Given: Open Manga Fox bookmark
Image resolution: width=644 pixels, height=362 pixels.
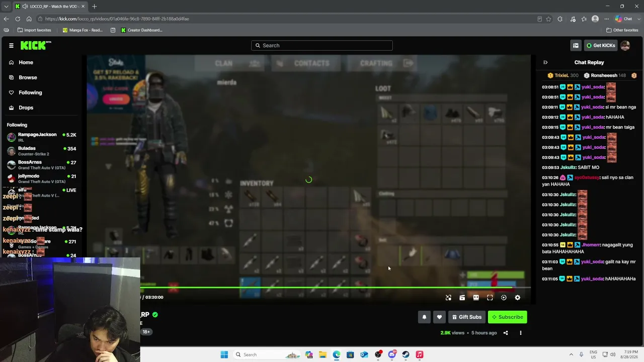Looking at the screenshot, I should pos(83,30).
